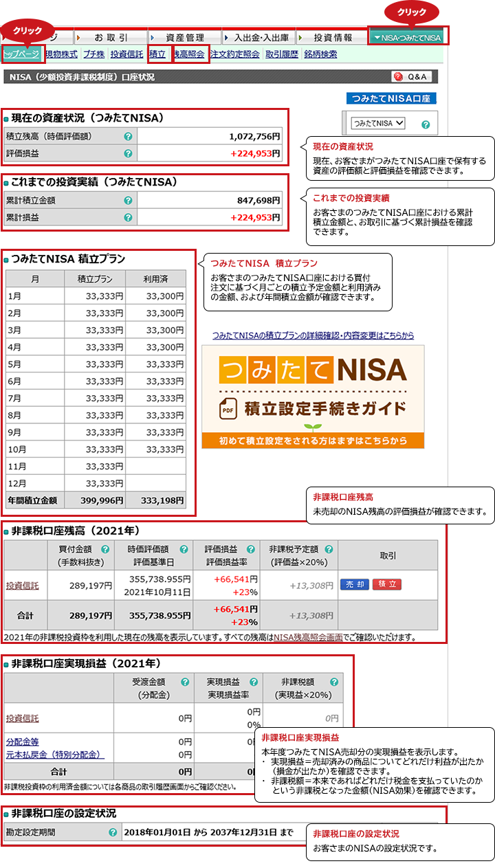This screenshot has height=868, width=495.
Task: Open the 積立 sub-menu link
Action: tap(157, 54)
